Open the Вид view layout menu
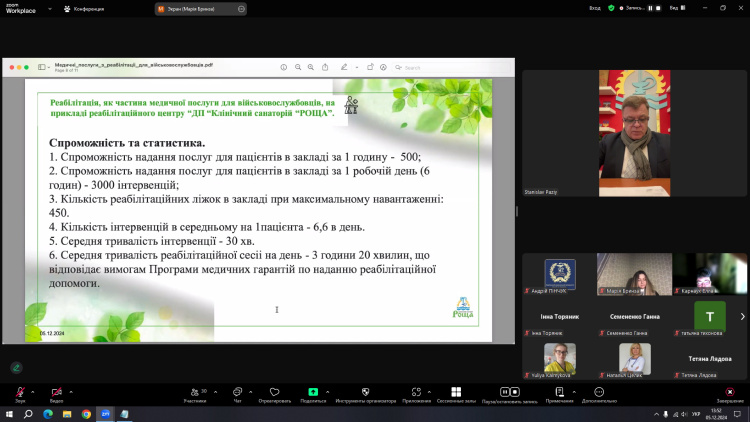This screenshot has width=750, height=422. (x=677, y=8)
